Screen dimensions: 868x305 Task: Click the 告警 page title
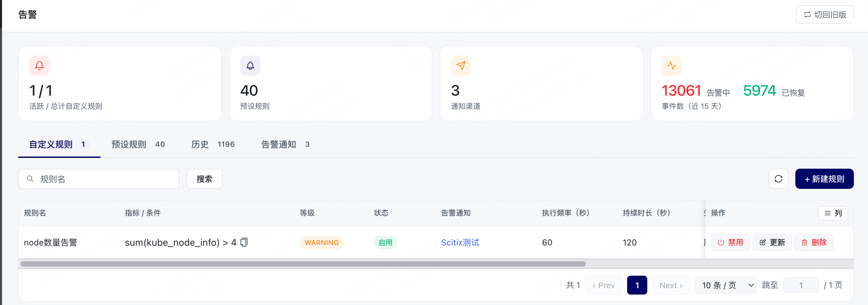[x=27, y=14]
